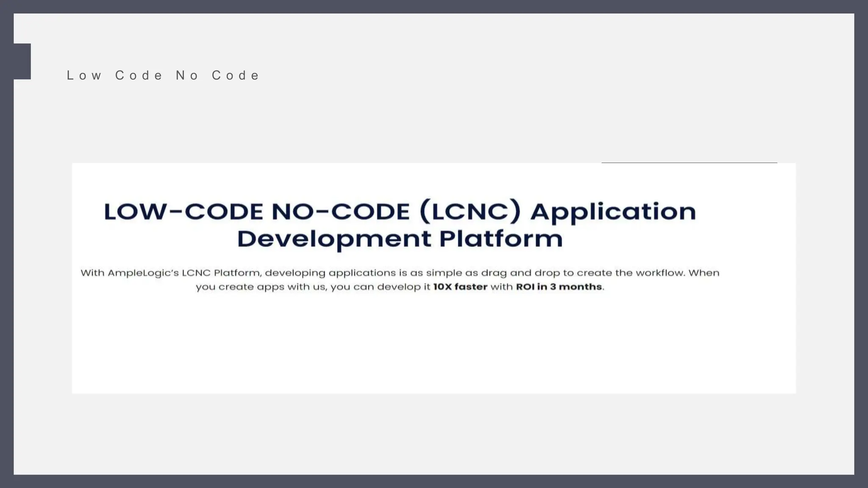Click the 'Development Platform' heading line
This screenshot has height=488, width=868.
pyautogui.click(x=400, y=239)
